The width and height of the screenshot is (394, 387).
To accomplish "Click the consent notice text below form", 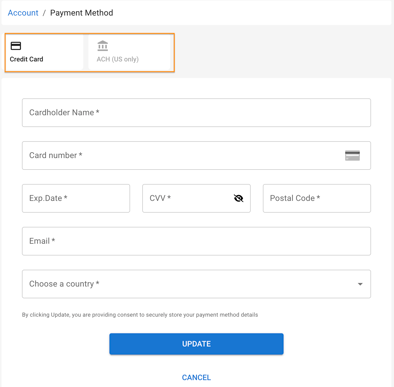I will point(140,315).
